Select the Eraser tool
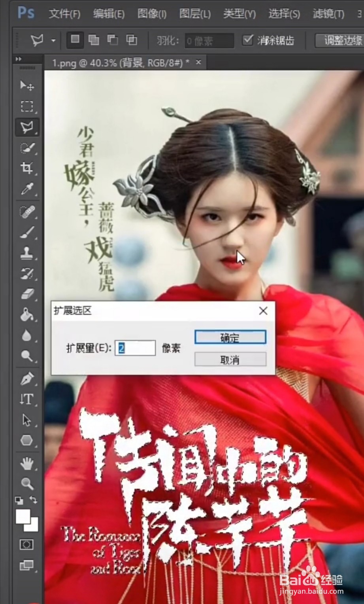Viewport: 364px width, 604px height. tap(27, 294)
